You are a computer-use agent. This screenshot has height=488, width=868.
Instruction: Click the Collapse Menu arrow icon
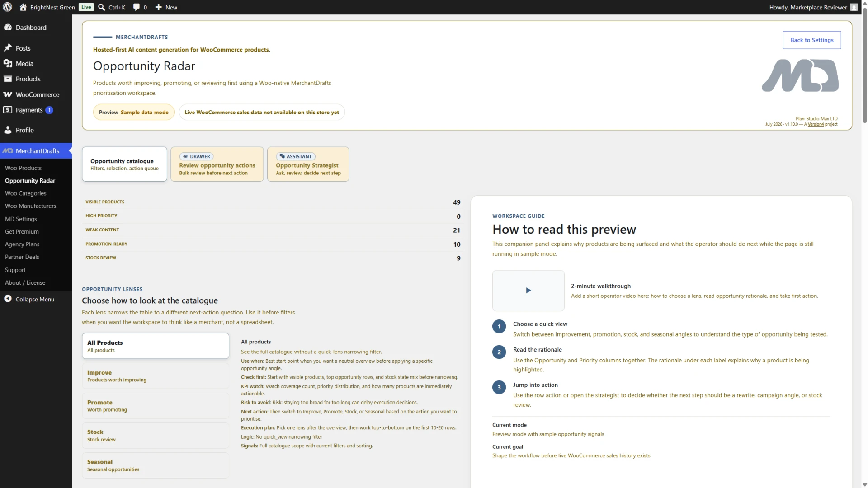(8, 299)
